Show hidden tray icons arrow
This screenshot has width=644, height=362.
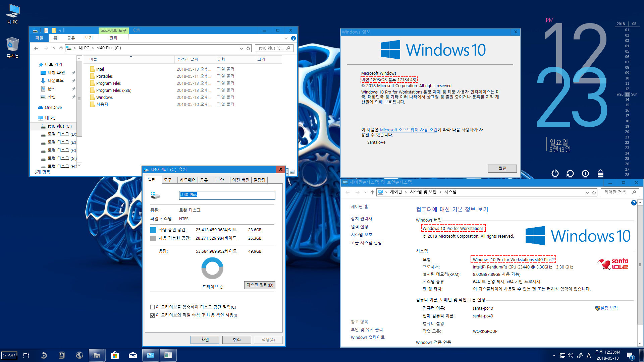pyautogui.click(x=554, y=355)
